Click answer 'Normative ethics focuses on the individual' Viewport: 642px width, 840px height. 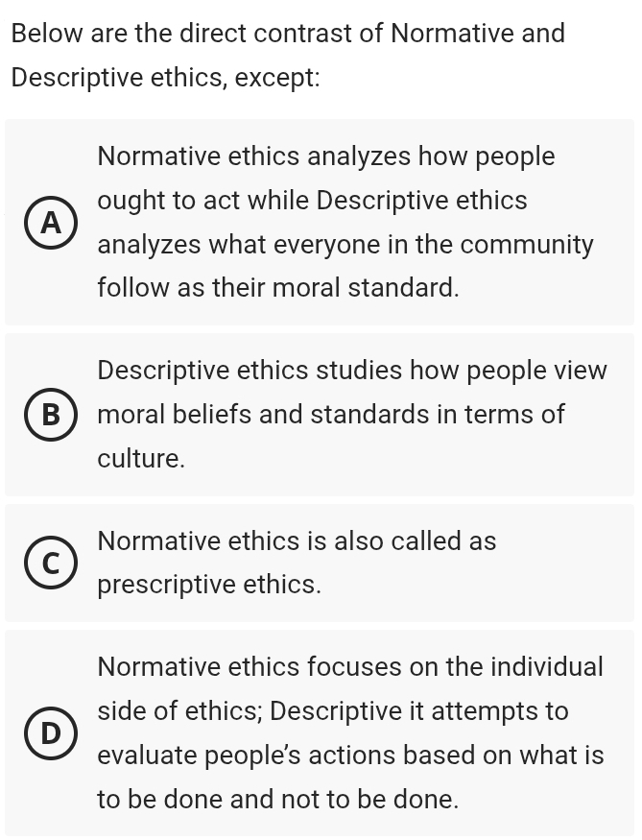(350, 667)
